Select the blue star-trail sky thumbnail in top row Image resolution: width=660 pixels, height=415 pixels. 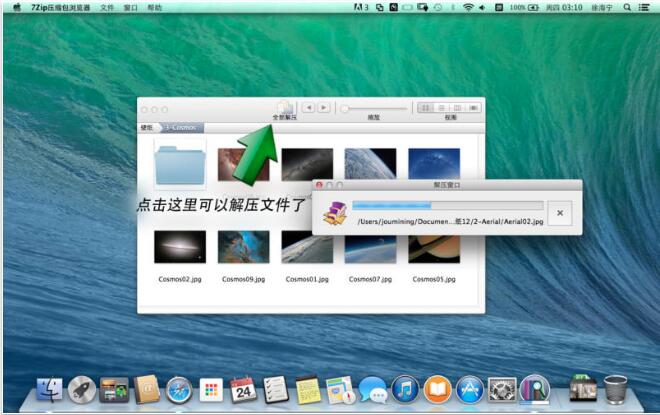[434, 164]
